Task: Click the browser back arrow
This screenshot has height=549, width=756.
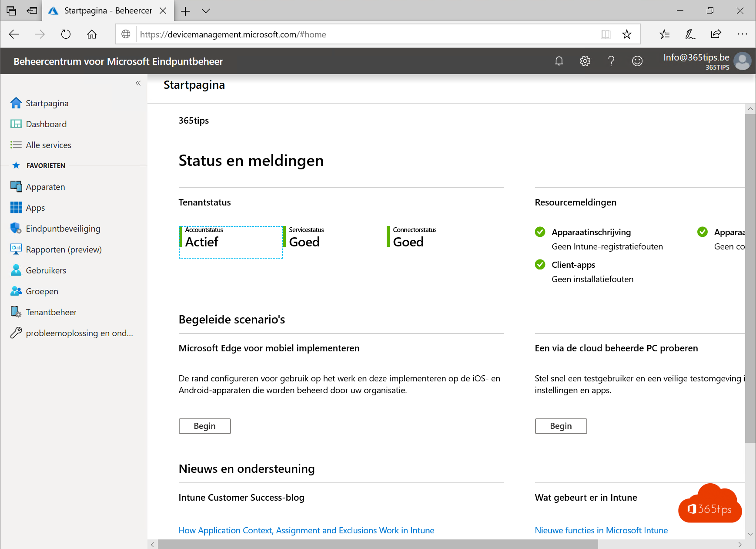Action: 14,34
